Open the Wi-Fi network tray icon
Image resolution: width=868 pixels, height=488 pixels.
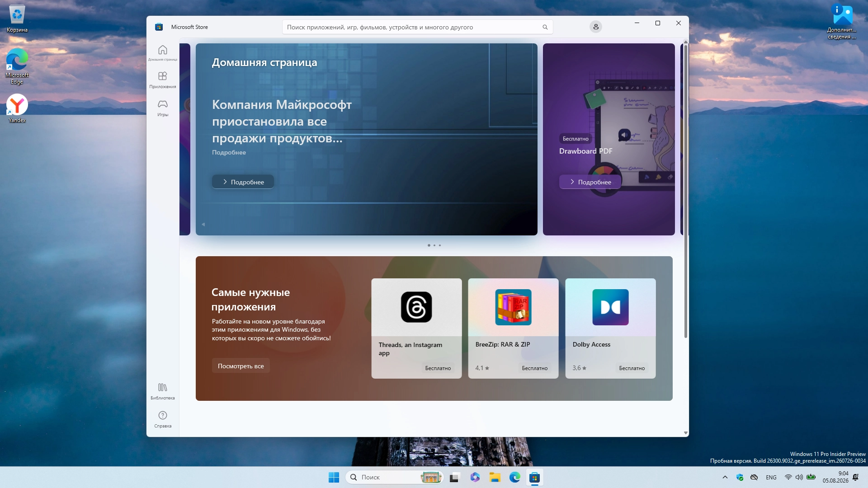pyautogui.click(x=788, y=477)
